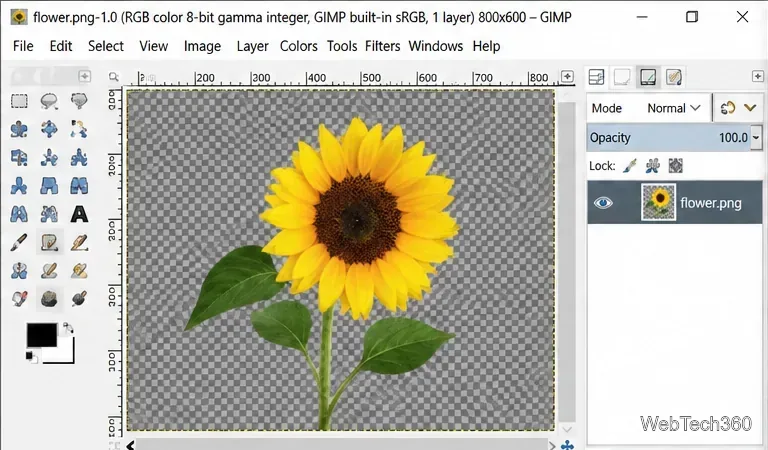Expand the orange chevron next to mode switch
768x450 pixels.
[x=750, y=108]
